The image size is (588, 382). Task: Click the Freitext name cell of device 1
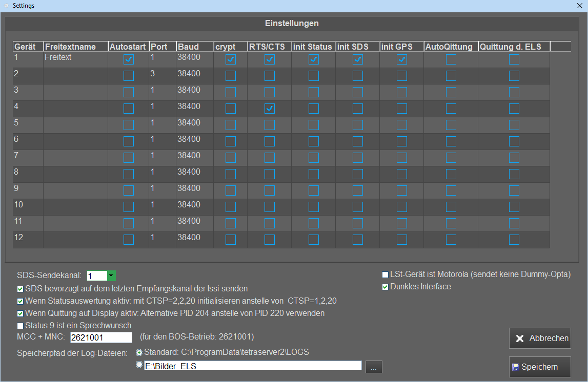tap(76, 59)
